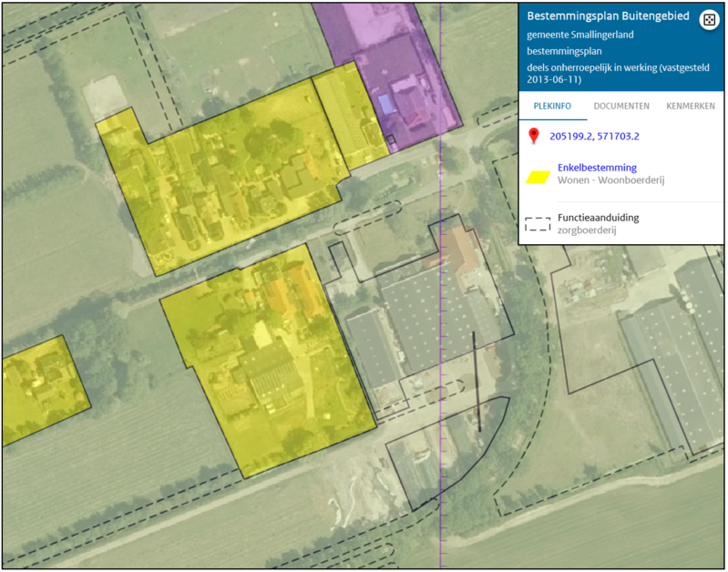Click the Bestemmingsplan Buitengebied title
Screen dimensions: 728x572
point(608,15)
